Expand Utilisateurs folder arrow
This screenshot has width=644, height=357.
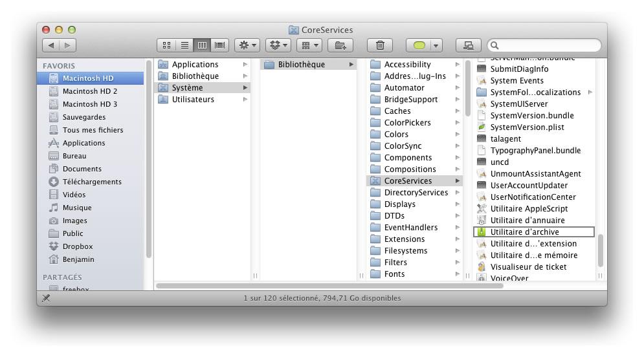coord(245,100)
